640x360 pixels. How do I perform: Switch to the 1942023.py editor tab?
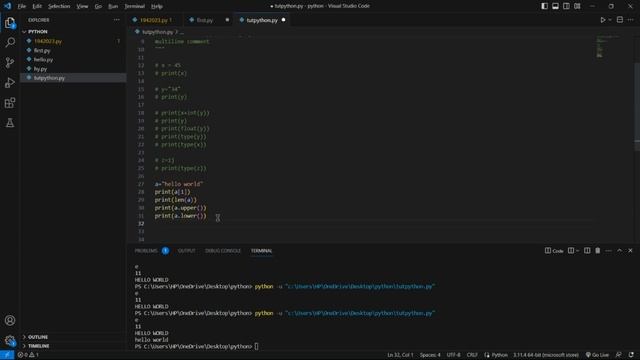[156, 20]
